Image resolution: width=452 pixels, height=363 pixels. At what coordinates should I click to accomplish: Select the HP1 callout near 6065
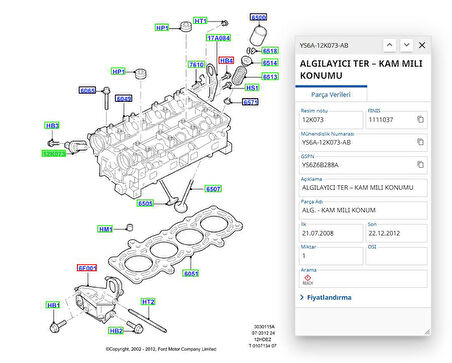pos(118,71)
